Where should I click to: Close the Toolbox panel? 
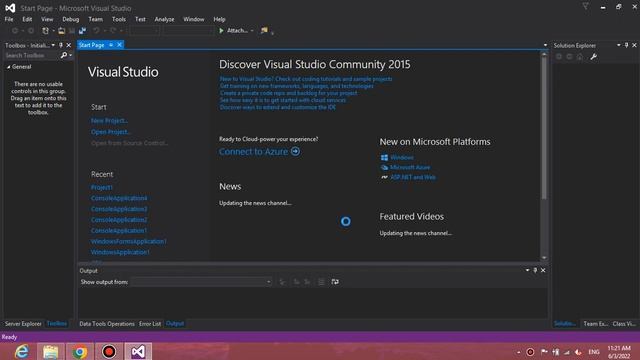[x=69, y=45]
